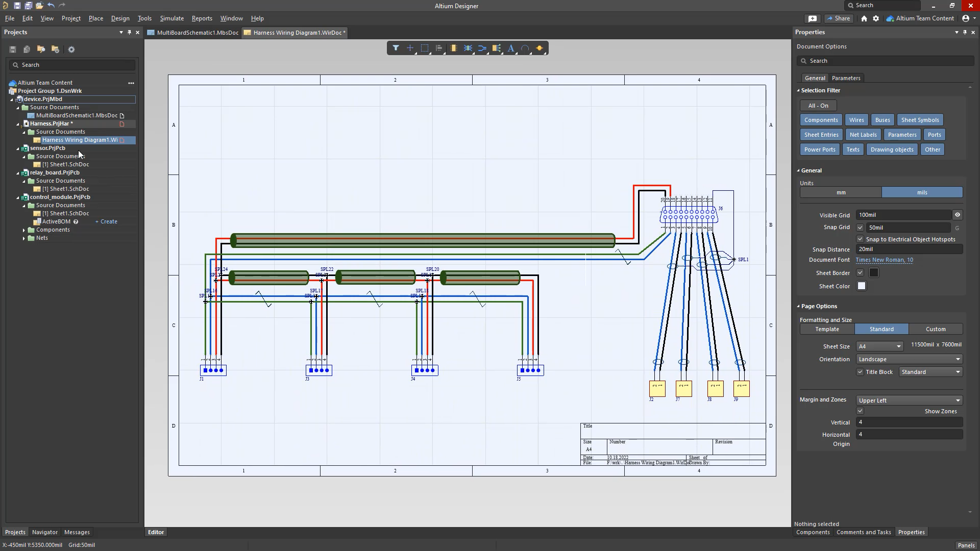Toggle Title Block checkbox

(x=860, y=372)
